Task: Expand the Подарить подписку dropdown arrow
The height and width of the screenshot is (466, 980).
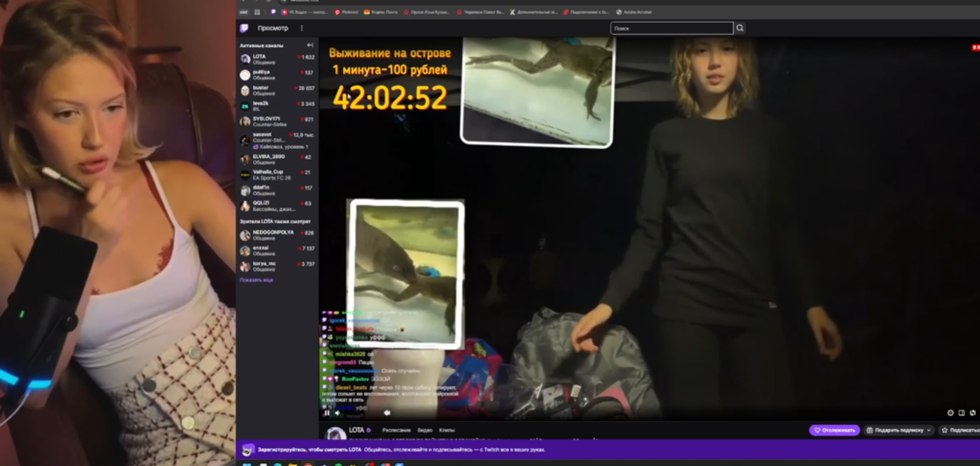Action: click(929, 430)
